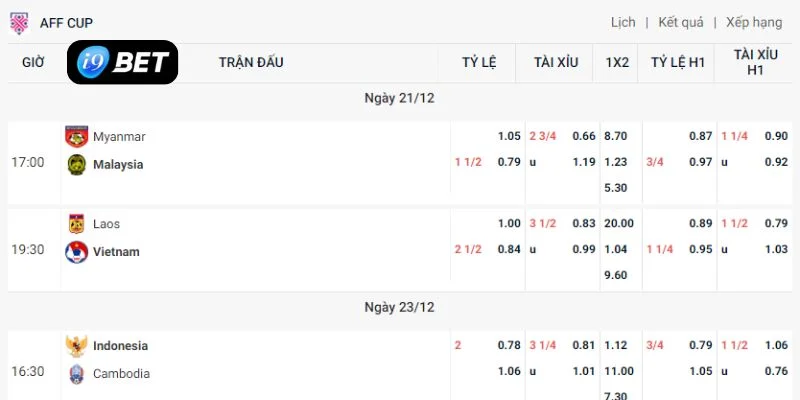Click the Myanmar team crest icon
Image resolution: width=800 pixels, height=400 pixels.
click(77, 137)
